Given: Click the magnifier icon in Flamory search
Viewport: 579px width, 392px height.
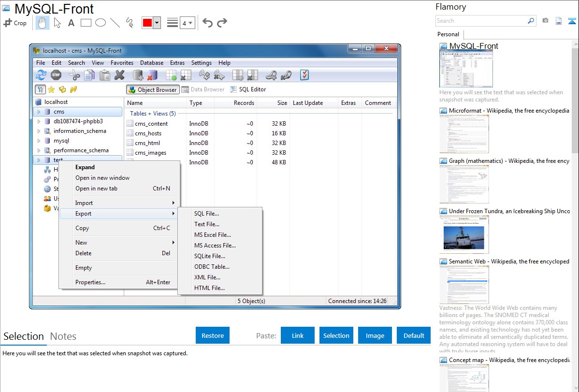Looking at the screenshot, I should tap(531, 21).
